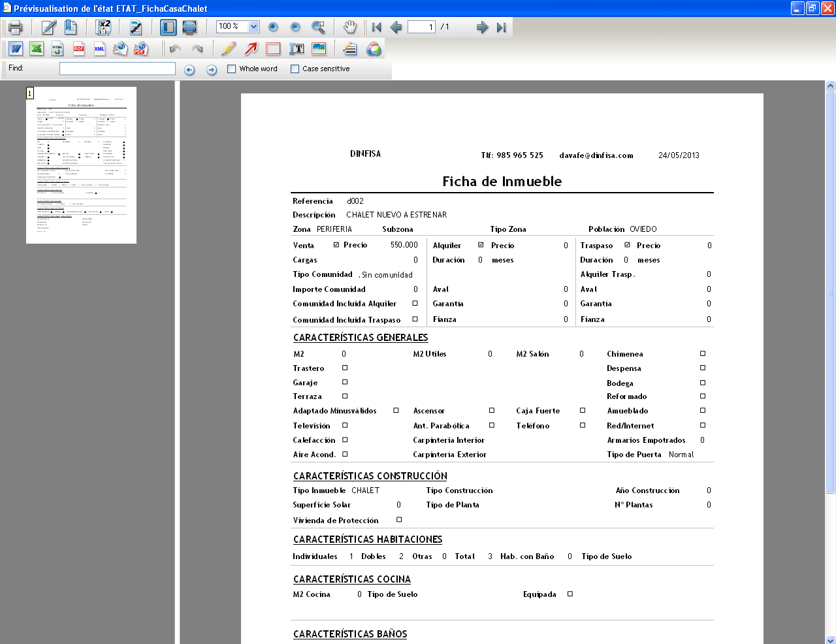Viewport: 836px width, 644px height.
Task: Export report to Word
Action: (x=16, y=49)
